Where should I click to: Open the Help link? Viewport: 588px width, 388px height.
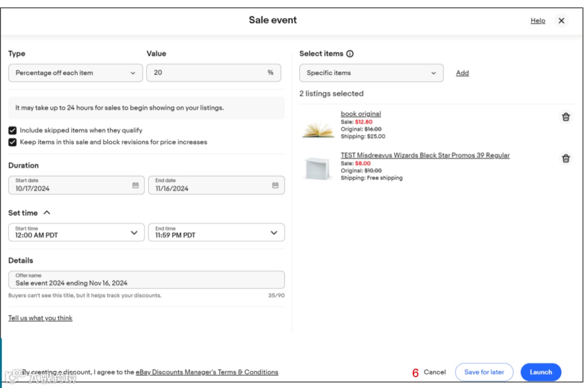(x=537, y=21)
